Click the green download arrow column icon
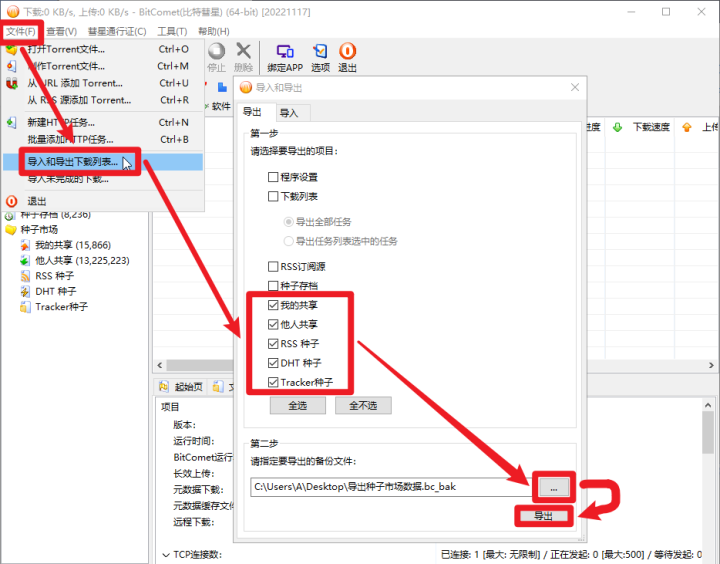The height and width of the screenshot is (564, 720). click(618, 127)
